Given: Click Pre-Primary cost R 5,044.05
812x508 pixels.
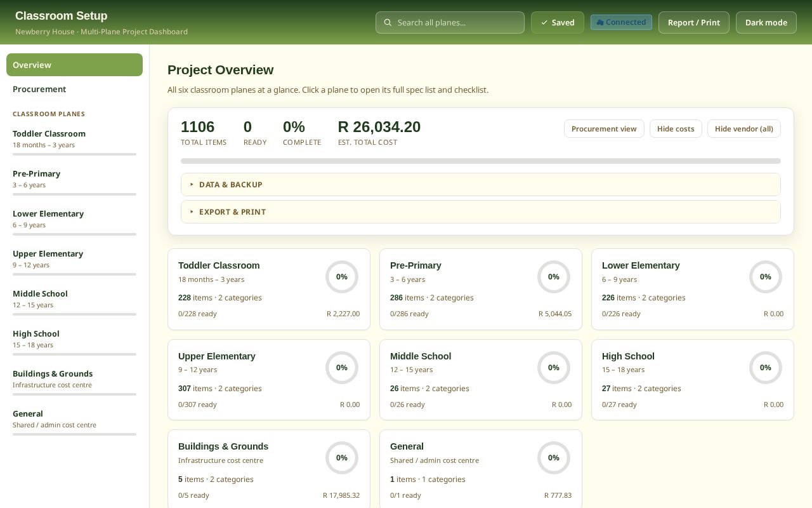Looking at the screenshot, I should click(555, 314).
